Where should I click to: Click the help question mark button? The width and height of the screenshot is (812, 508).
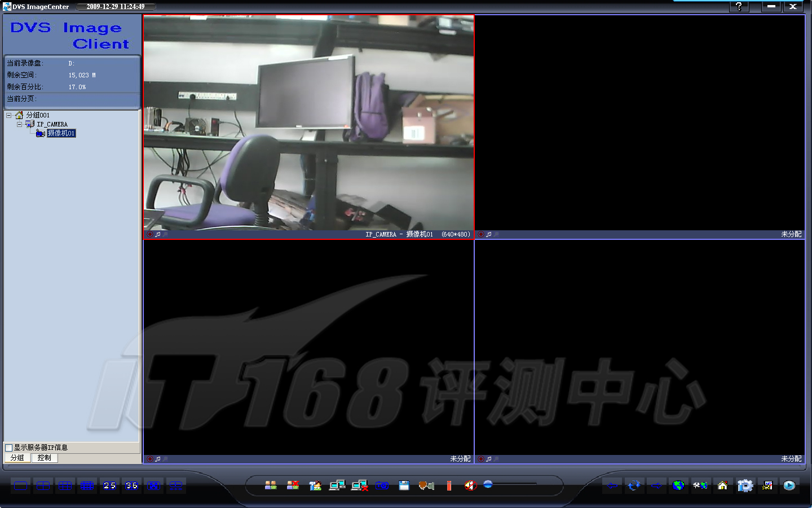pos(739,6)
